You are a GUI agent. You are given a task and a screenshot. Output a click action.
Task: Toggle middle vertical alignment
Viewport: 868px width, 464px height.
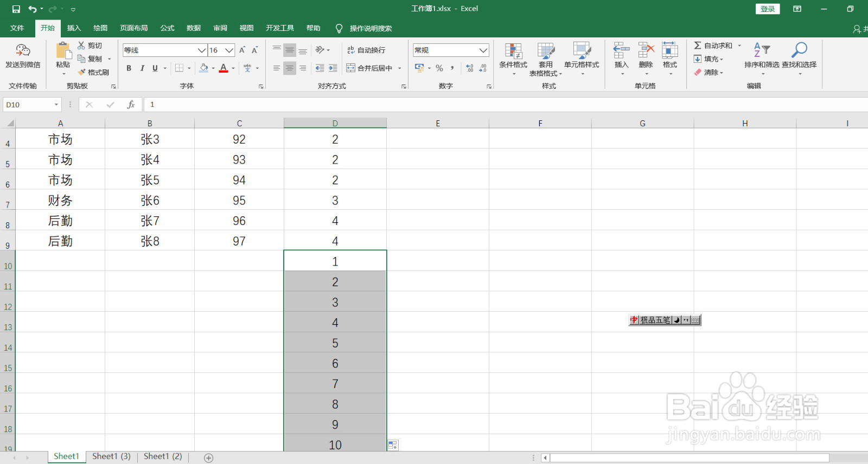(290, 50)
